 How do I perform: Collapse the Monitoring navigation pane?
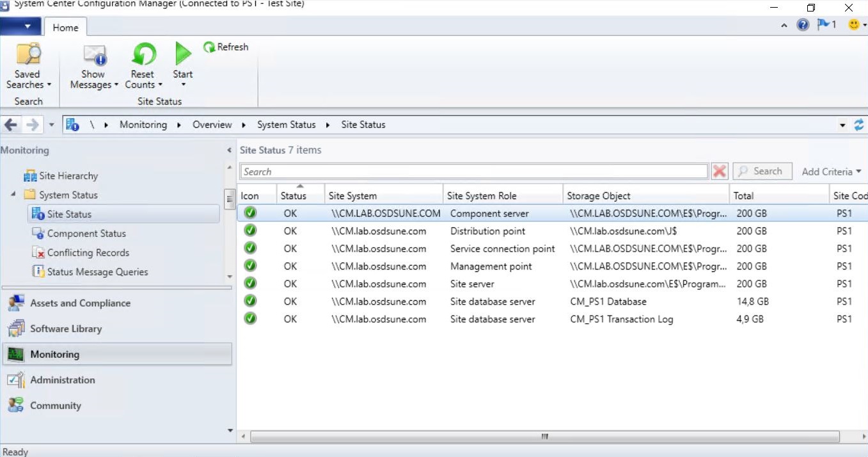(230, 150)
